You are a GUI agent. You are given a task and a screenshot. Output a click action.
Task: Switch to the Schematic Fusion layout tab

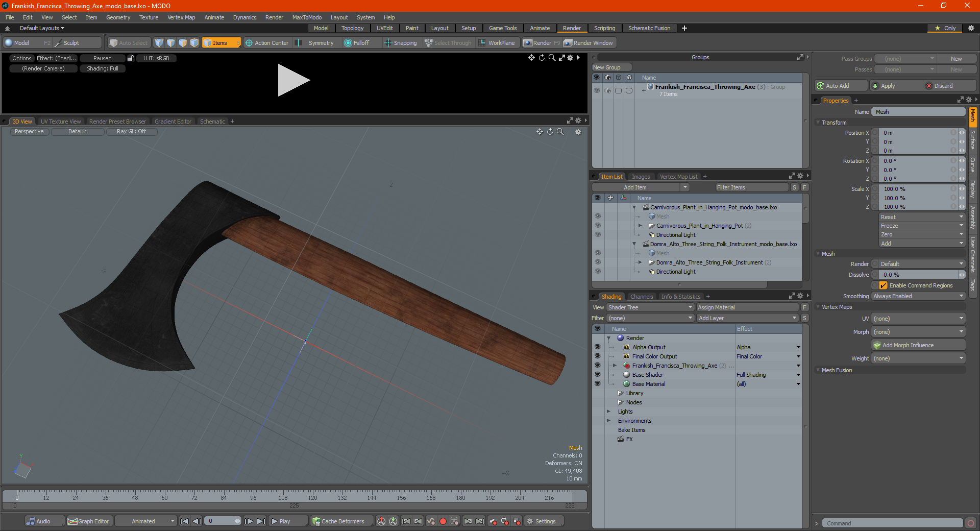(649, 28)
